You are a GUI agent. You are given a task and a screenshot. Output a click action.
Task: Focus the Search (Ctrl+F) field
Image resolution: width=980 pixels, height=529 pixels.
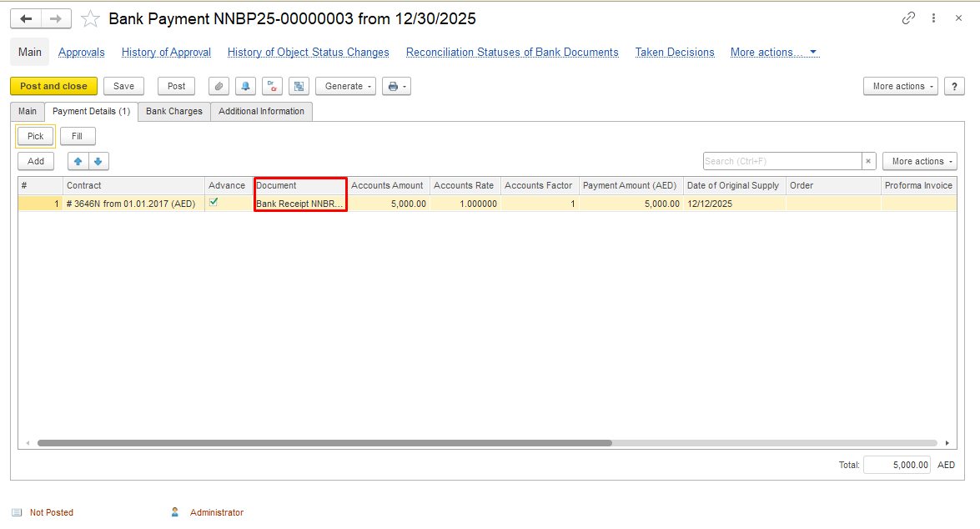tap(782, 161)
